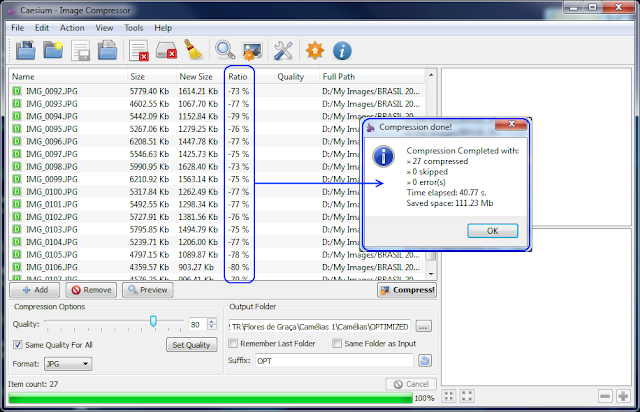
Task: Open the Edit menu
Action: pos(42,28)
